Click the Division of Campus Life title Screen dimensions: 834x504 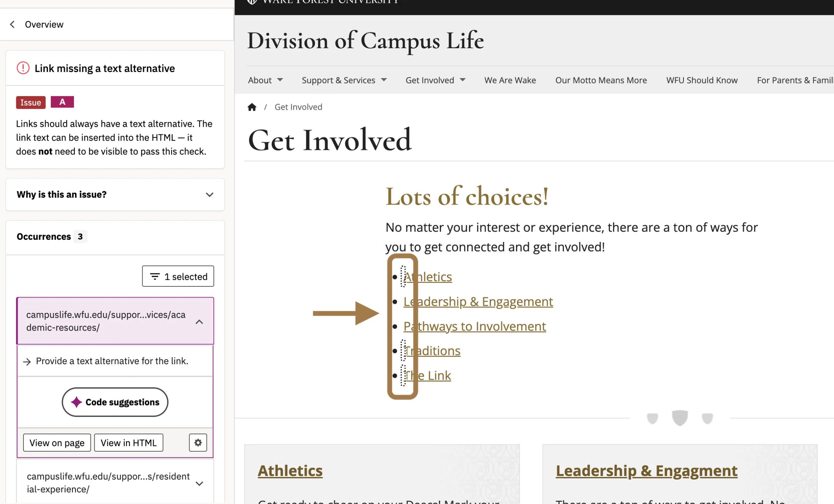tap(366, 41)
